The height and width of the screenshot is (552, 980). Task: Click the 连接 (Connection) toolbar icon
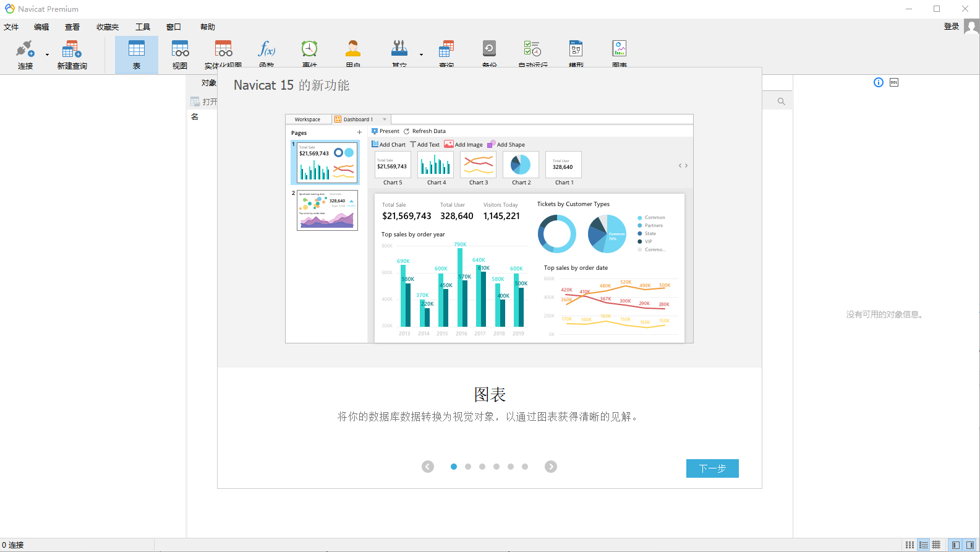25,54
